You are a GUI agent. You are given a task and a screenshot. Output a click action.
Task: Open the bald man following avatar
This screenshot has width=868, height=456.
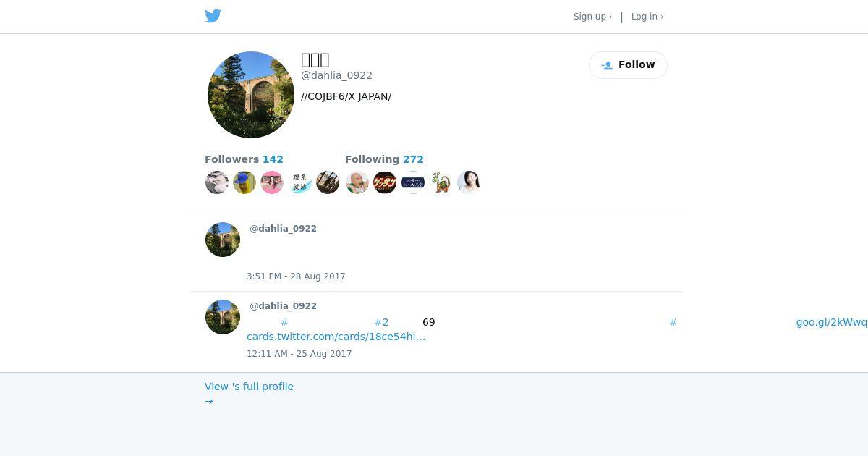click(x=357, y=182)
